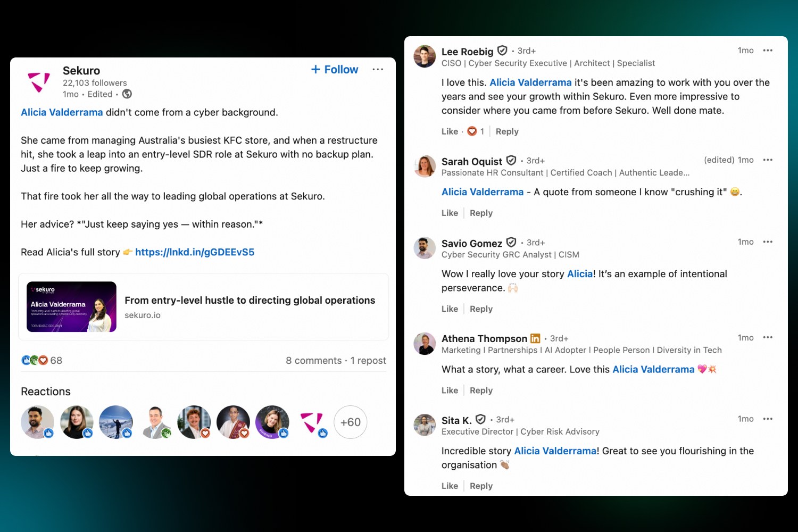
Task: Open the Sekuro page name link
Action: (x=81, y=71)
